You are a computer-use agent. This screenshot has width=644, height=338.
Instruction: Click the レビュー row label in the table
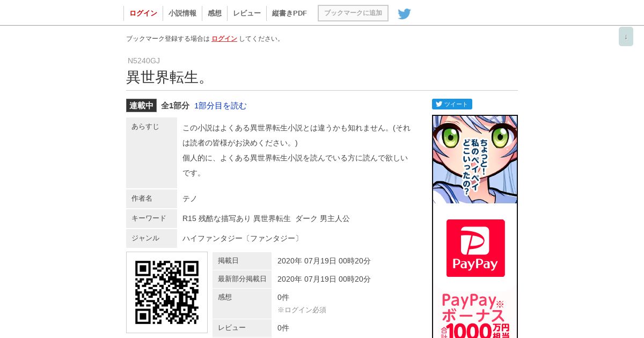tap(242, 328)
